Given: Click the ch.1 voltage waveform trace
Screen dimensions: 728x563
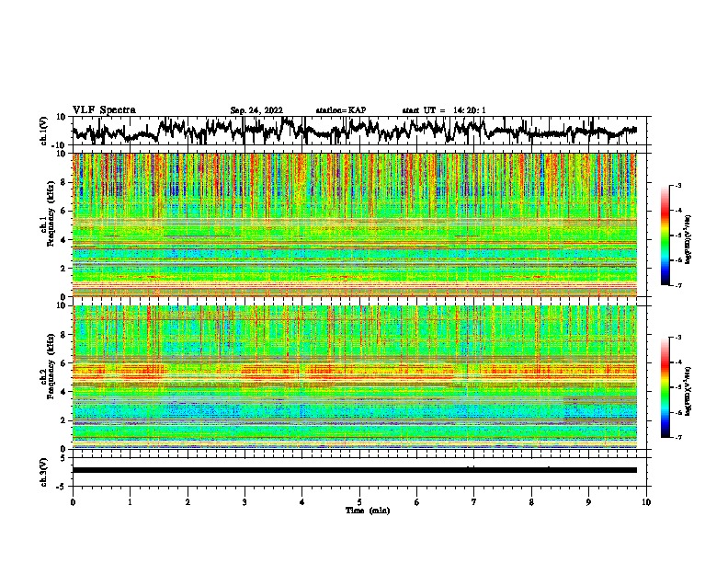Looking at the screenshot, I should coord(354,131).
